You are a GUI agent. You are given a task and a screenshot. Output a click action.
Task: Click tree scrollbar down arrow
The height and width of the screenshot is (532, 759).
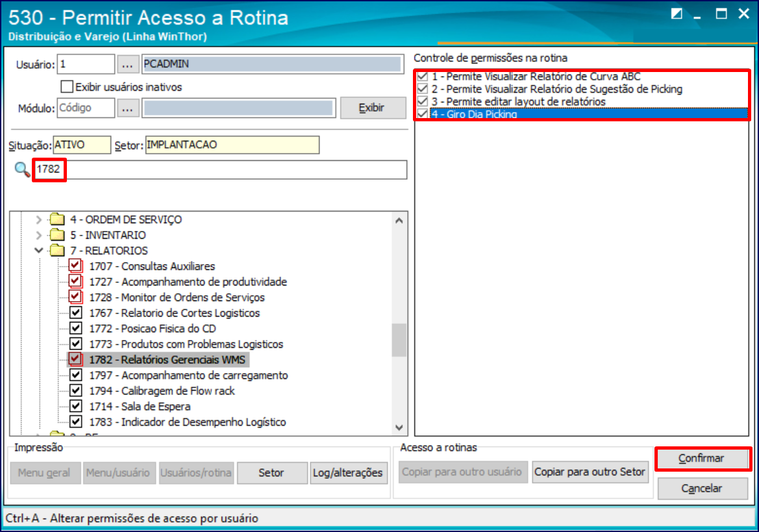[399, 428]
